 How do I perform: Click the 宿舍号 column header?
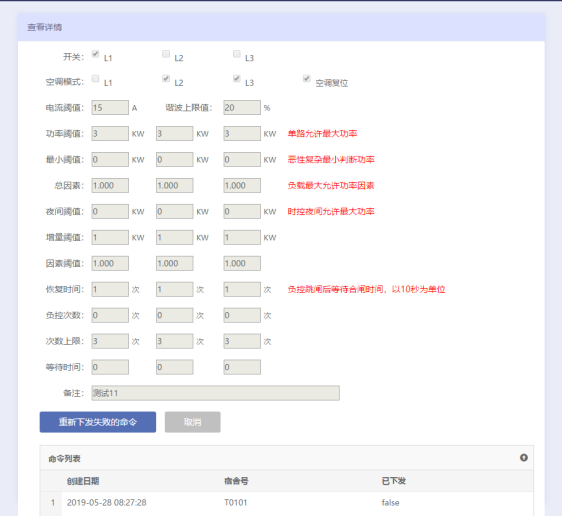236,481
